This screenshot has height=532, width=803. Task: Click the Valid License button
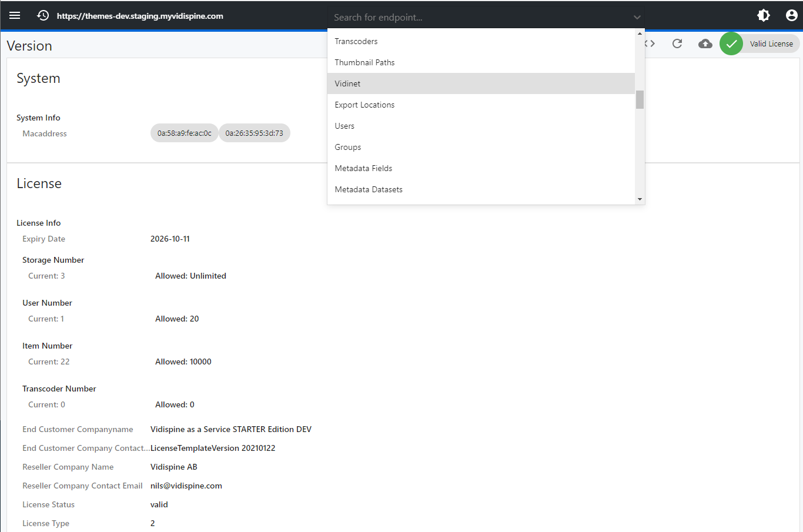[771, 44]
